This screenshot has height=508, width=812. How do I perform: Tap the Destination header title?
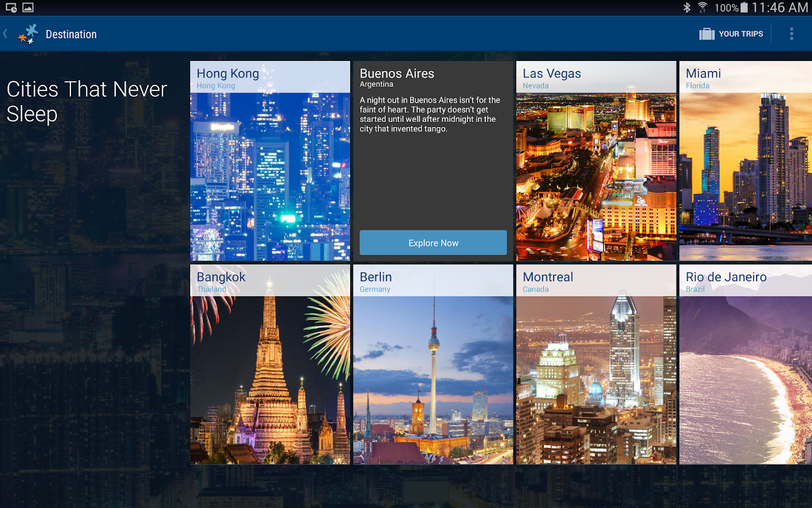[x=71, y=34]
